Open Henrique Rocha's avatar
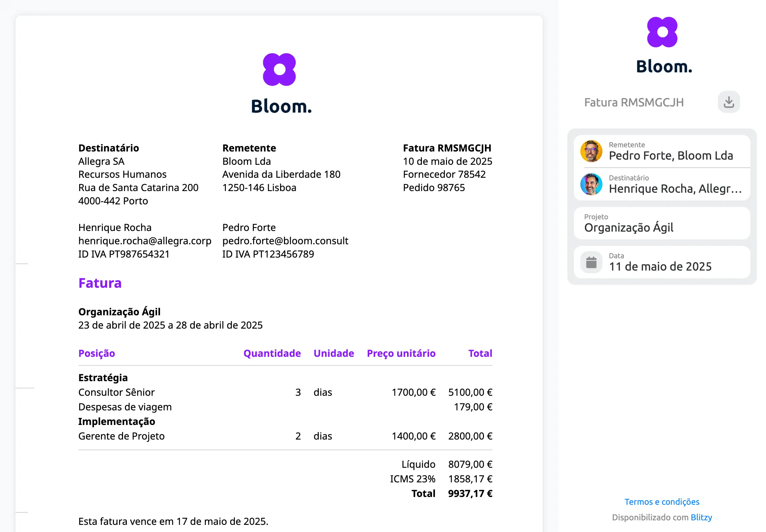This screenshot has width=766, height=532. point(591,184)
